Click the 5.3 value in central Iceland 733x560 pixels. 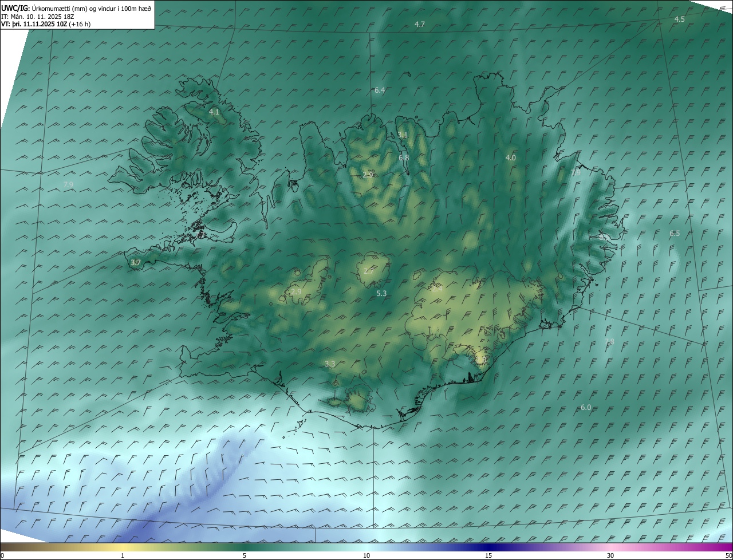pyautogui.click(x=381, y=293)
